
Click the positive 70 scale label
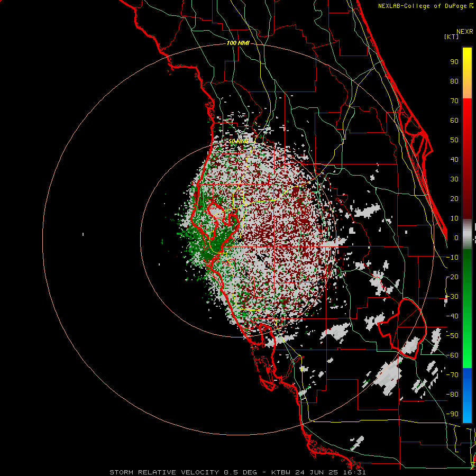(x=454, y=101)
